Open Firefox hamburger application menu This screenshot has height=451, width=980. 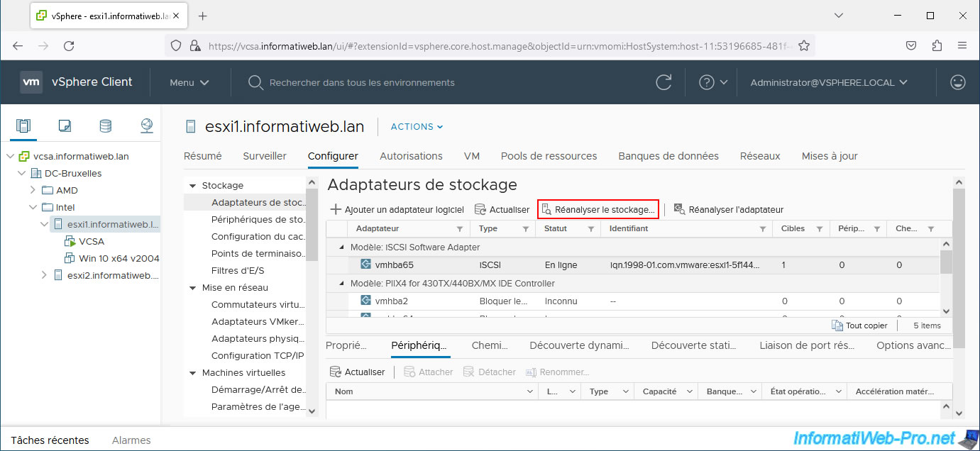point(962,45)
